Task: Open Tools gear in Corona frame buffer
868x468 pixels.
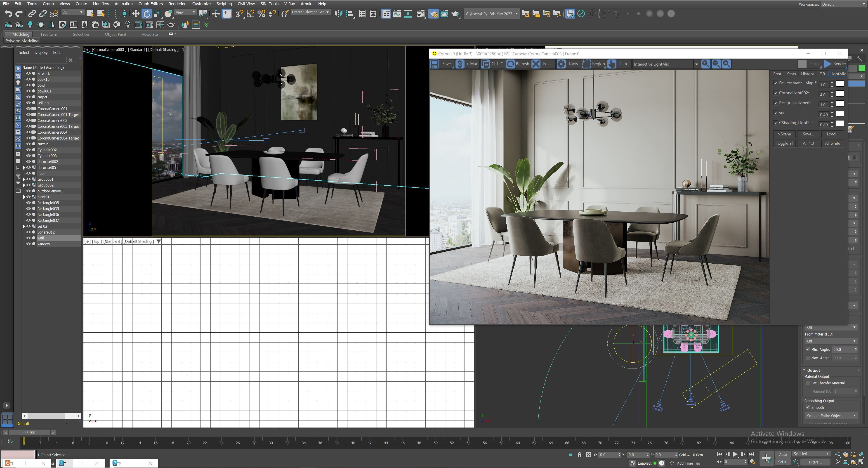Action: 561,64
